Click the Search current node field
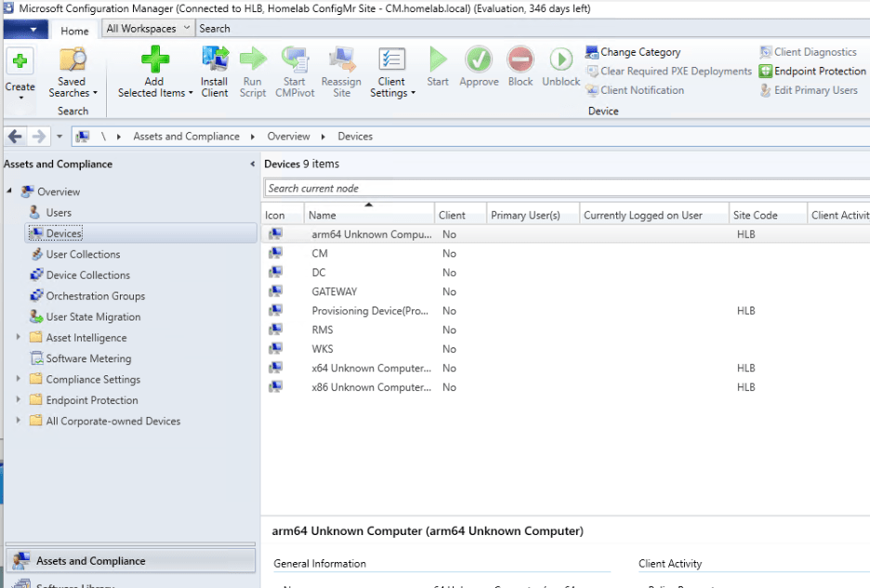This screenshot has width=870, height=588. pos(418,188)
